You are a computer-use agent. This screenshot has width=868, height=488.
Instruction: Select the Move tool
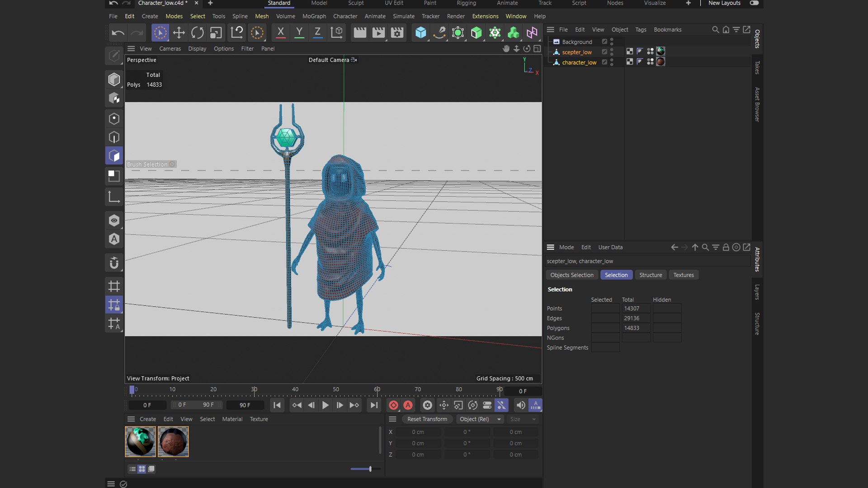[x=179, y=33]
